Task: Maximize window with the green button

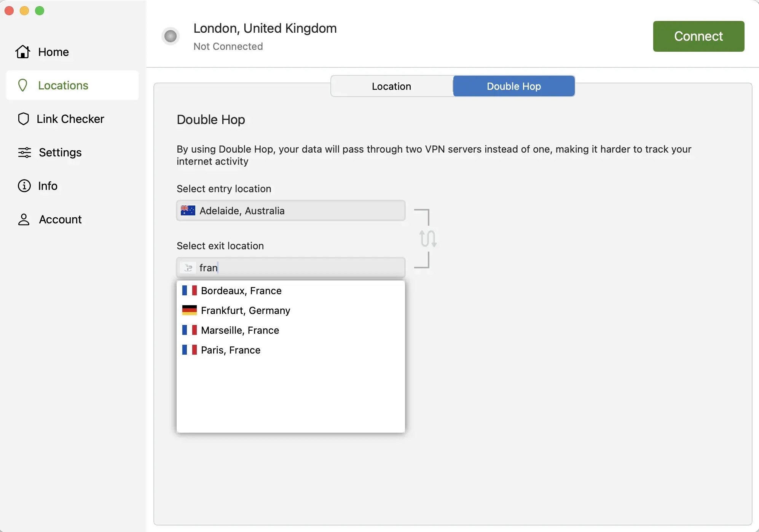Action: coord(40,11)
